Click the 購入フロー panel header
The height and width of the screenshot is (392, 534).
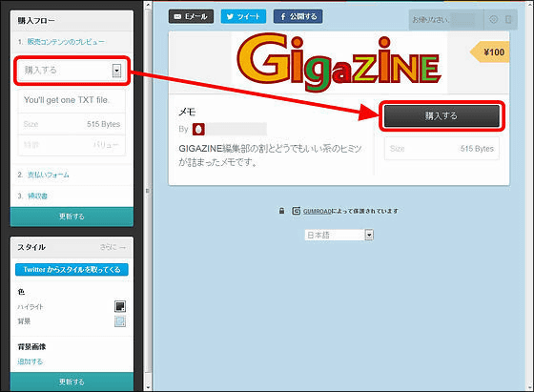tap(72, 21)
